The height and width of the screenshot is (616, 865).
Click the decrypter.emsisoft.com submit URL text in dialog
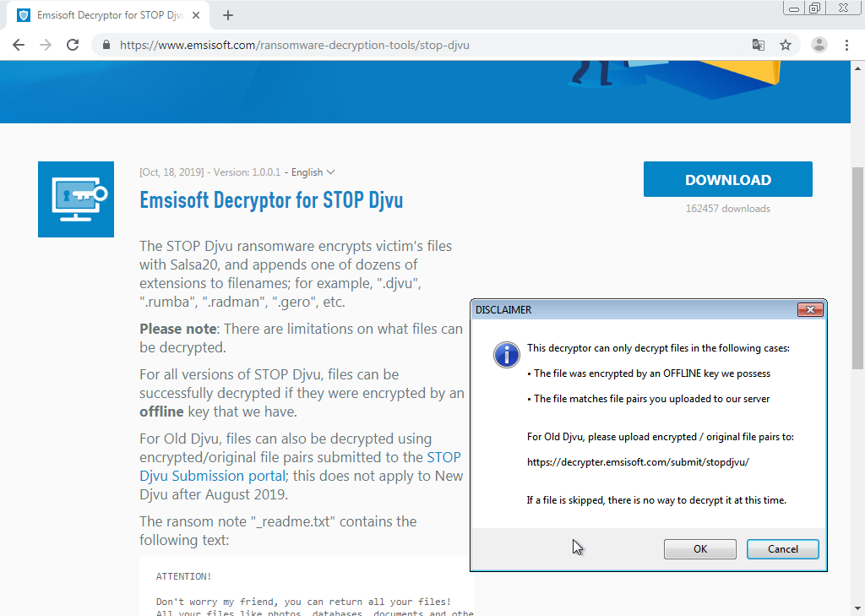click(x=638, y=462)
